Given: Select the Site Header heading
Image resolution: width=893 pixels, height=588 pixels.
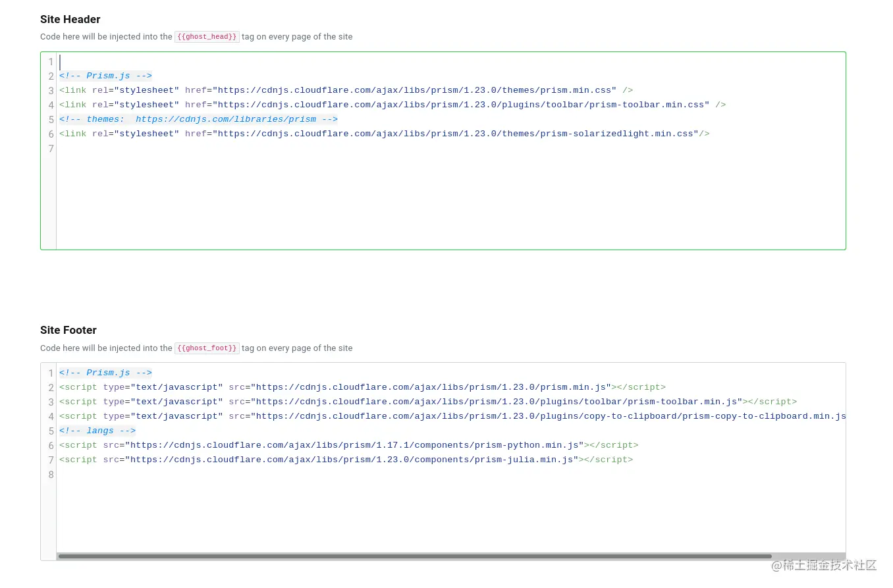Looking at the screenshot, I should tap(70, 19).
